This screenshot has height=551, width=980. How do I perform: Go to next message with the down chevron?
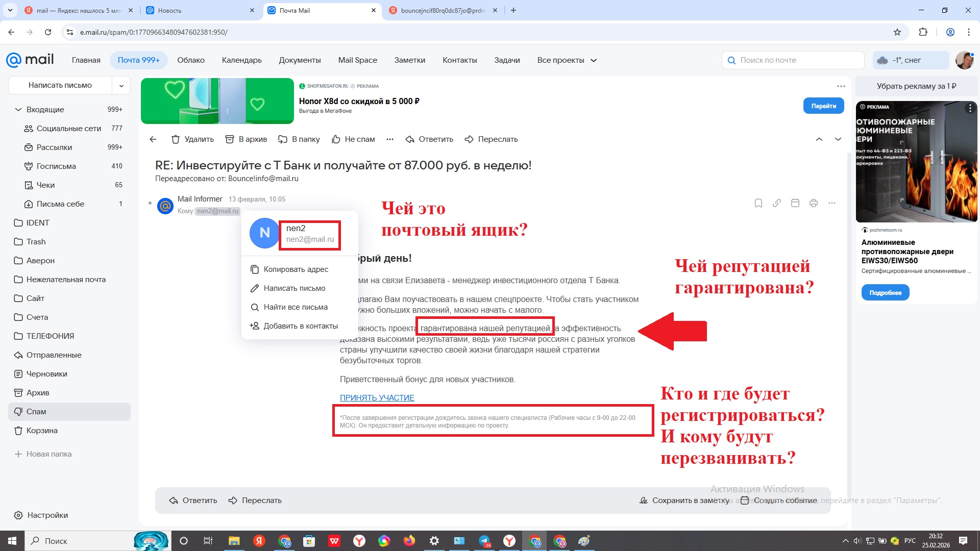tap(838, 139)
